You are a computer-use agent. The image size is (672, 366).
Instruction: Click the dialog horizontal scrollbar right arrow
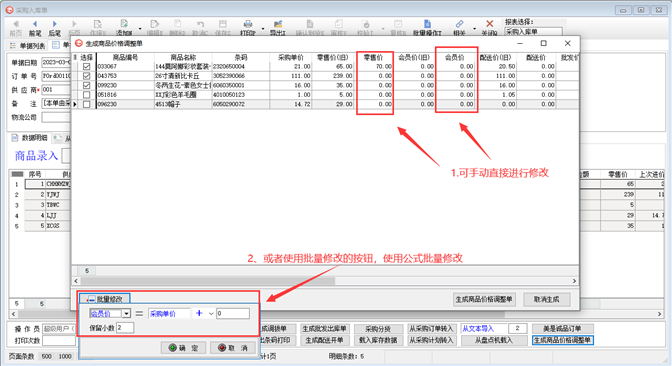[575, 281]
